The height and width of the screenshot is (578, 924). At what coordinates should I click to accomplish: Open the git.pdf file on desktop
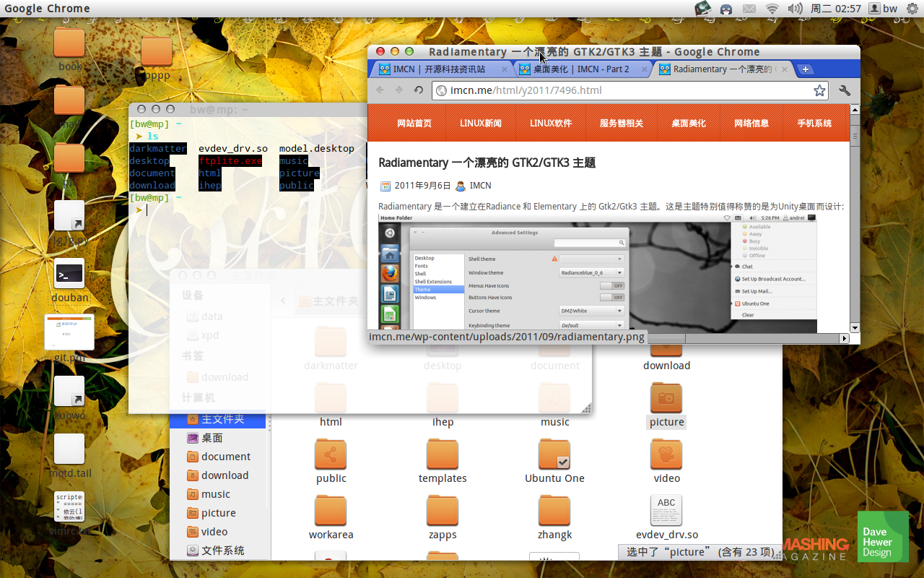69,338
